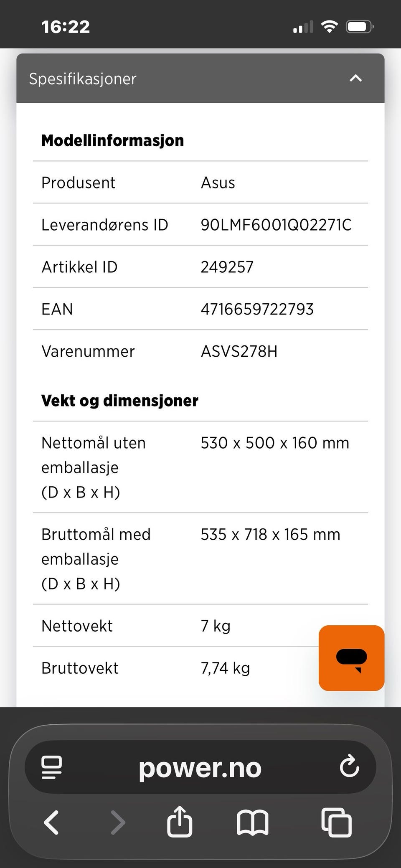Open Safari bookmarks
The image size is (401, 868).
(252, 822)
